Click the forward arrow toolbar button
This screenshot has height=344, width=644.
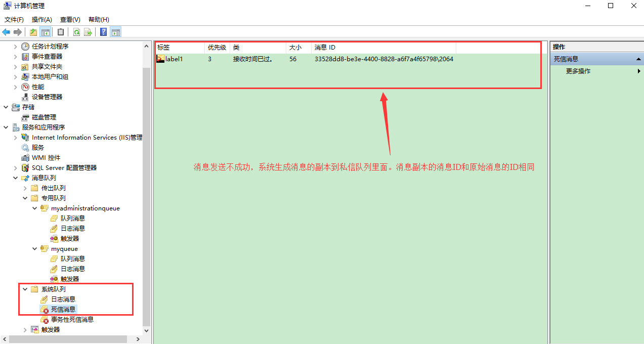18,32
